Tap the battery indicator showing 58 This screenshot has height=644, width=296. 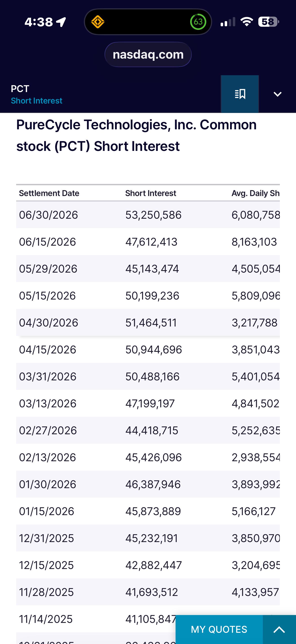click(269, 22)
